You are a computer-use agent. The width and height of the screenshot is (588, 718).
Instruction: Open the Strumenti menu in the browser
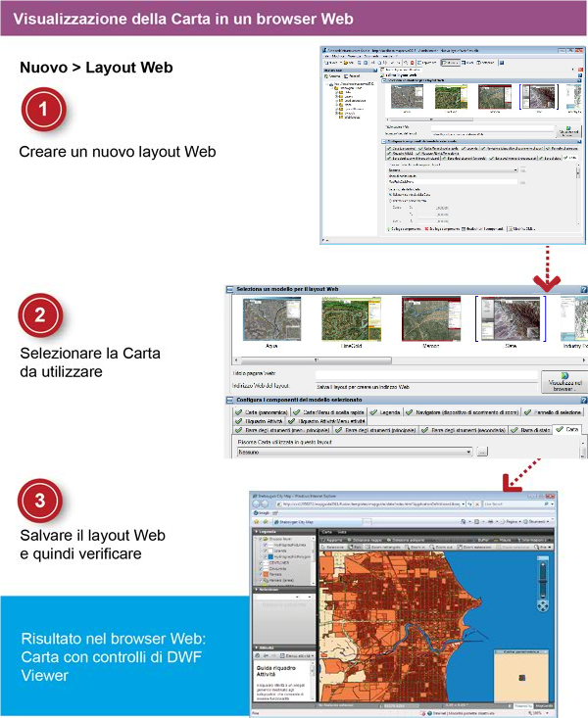pos(536,521)
